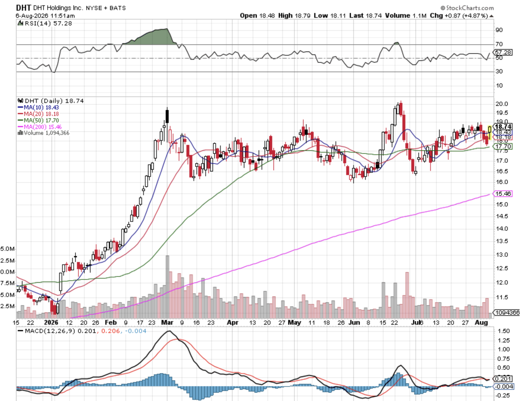Click the company name DHT Holdings Inc.
532x401 pixels.
pos(58,8)
